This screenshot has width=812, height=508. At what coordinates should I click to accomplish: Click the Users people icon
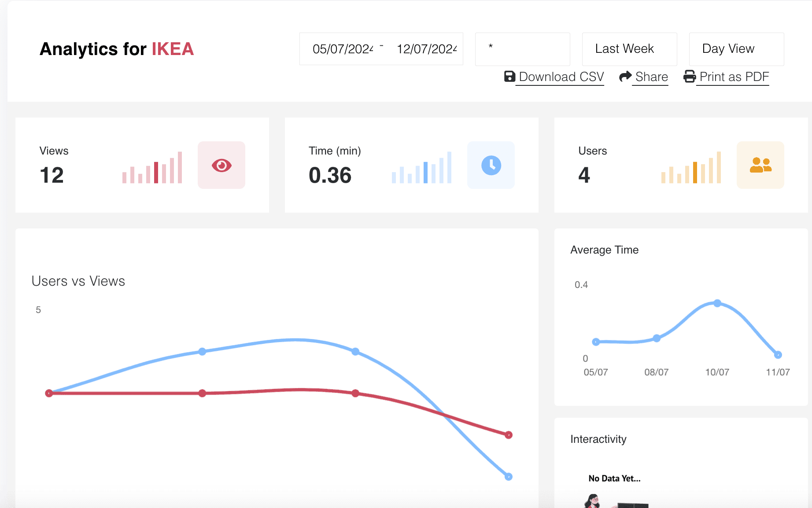coord(760,165)
